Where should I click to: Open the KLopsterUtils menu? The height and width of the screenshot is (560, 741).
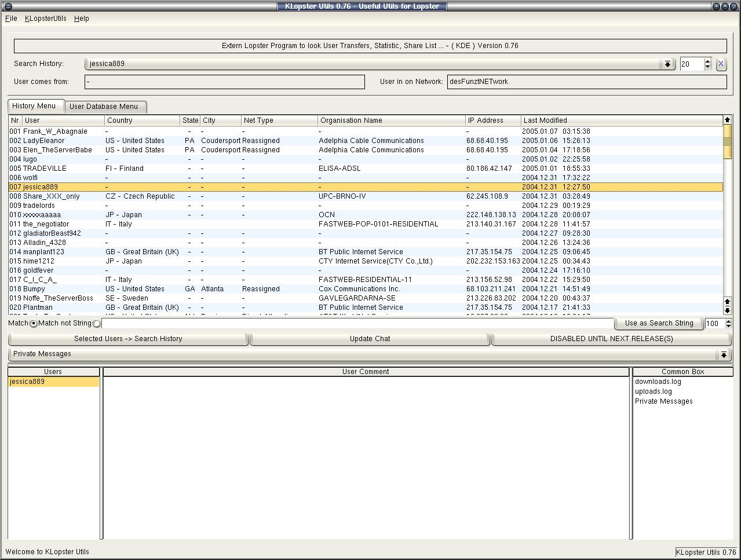[45, 19]
